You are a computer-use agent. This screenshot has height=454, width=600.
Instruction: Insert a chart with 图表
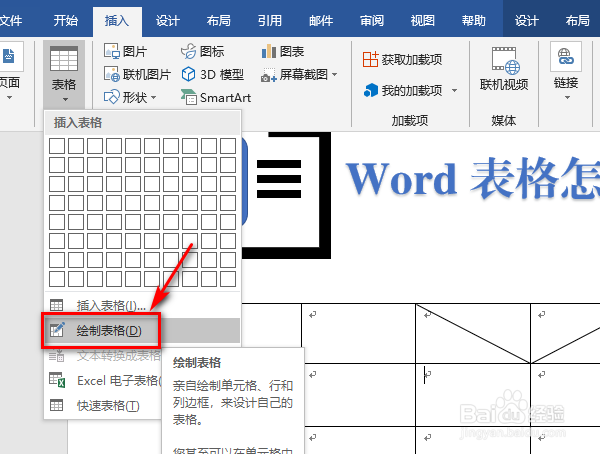(x=282, y=51)
